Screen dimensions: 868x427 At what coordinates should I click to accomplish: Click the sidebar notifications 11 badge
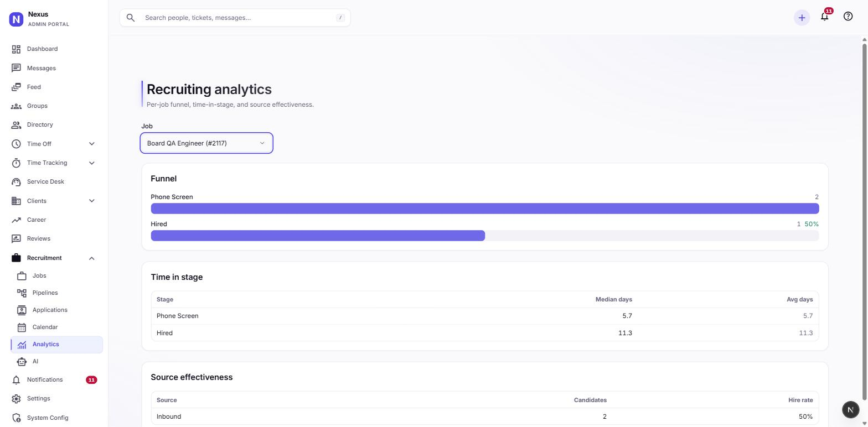[x=91, y=380]
